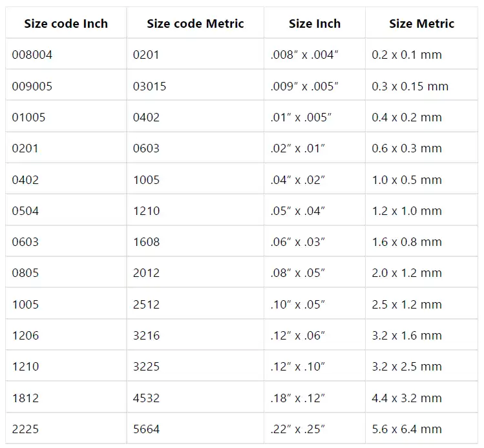
Task: Select the metric code 3216 cell
Action: [x=146, y=335]
